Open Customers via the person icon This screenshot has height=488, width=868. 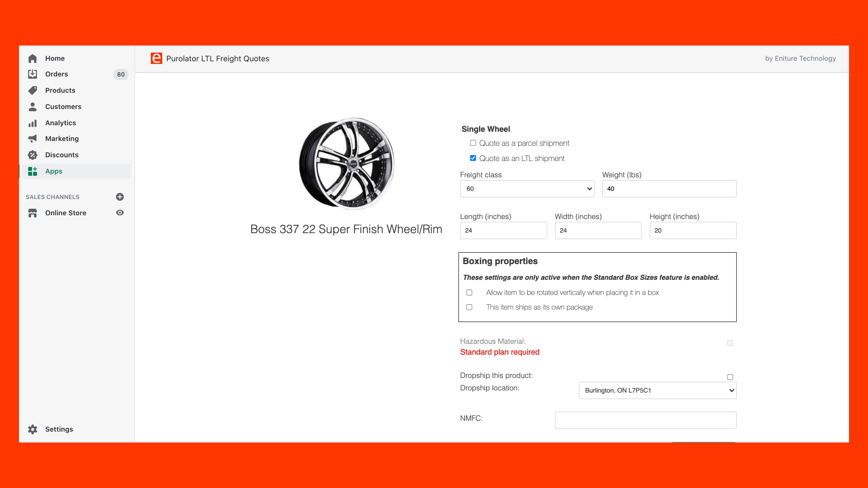(x=32, y=106)
